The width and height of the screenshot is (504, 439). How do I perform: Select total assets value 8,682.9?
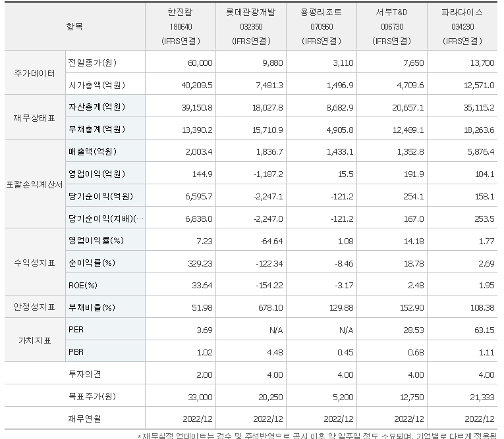tap(340, 107)
